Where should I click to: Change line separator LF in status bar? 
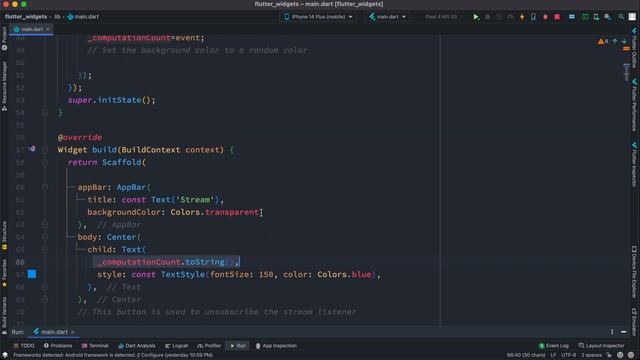[553, 355]
